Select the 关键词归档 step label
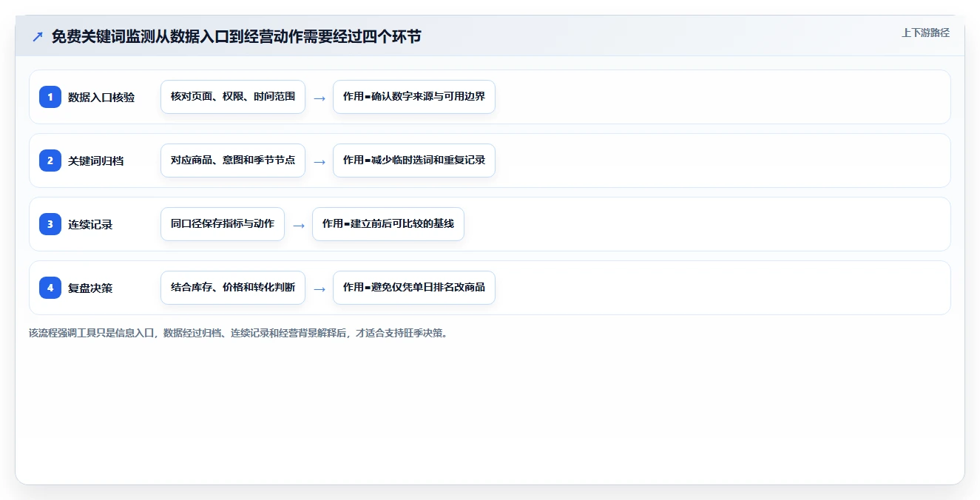Image resolution: width=980 pixels, height=500 pixels. 95,161
